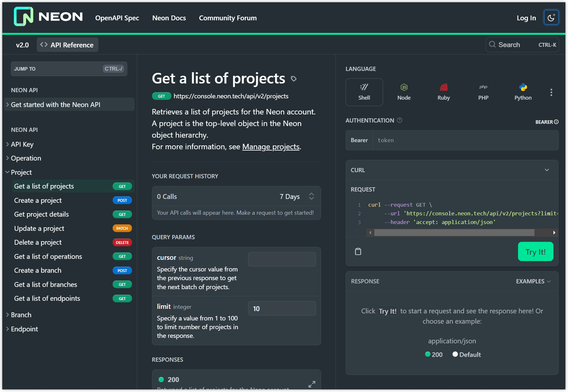
Task: Click inline Try It! label in response
Action: click(x=388, y=311)
